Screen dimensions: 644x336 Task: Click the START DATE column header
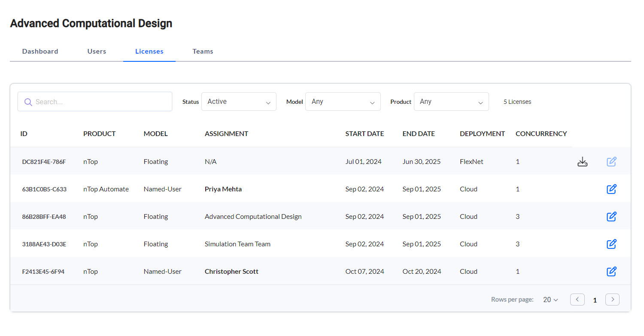click(x=365, y=134)
